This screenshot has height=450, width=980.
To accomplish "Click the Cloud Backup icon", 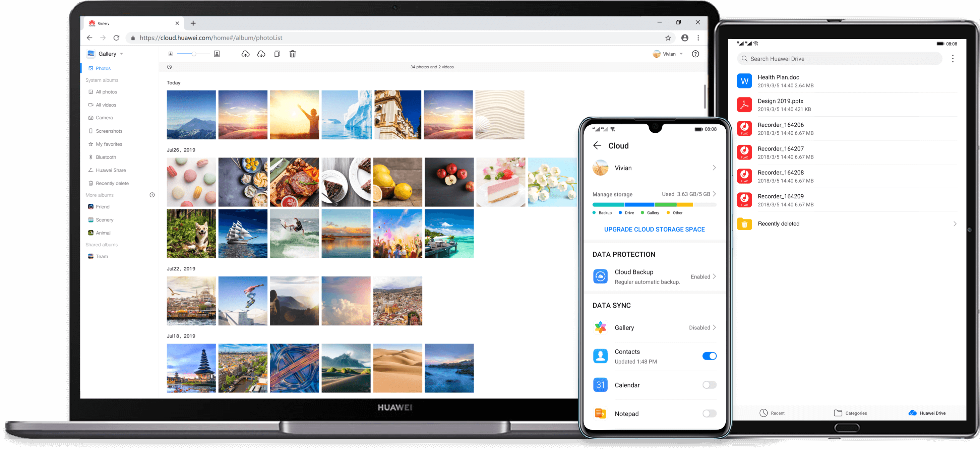I will point(601,276).
